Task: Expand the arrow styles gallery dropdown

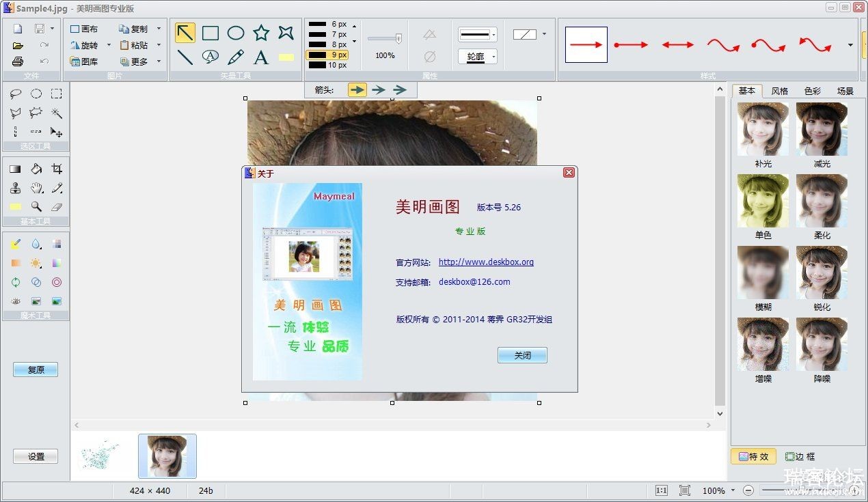Action: tap(850, 45)
